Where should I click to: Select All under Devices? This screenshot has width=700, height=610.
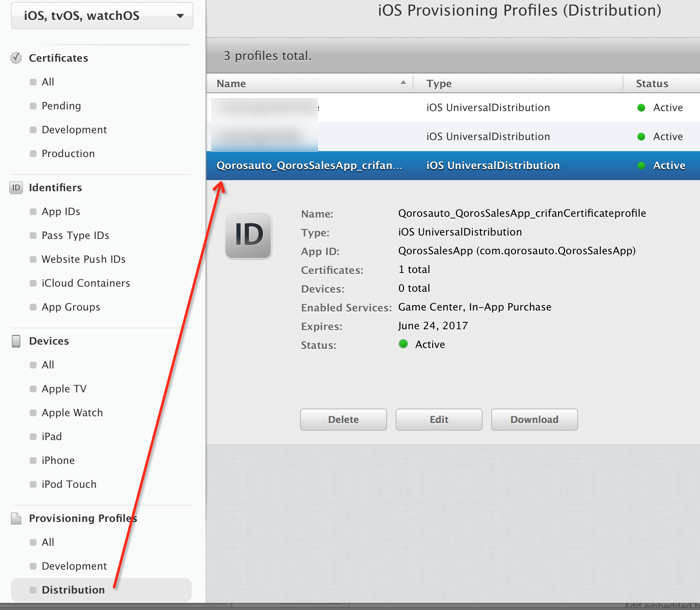tap(48, 365)
